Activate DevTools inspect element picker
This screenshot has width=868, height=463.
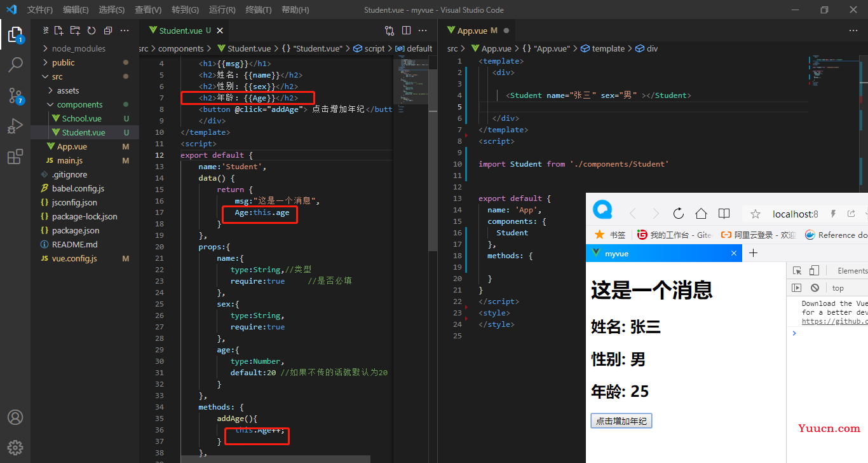(797, 271)
